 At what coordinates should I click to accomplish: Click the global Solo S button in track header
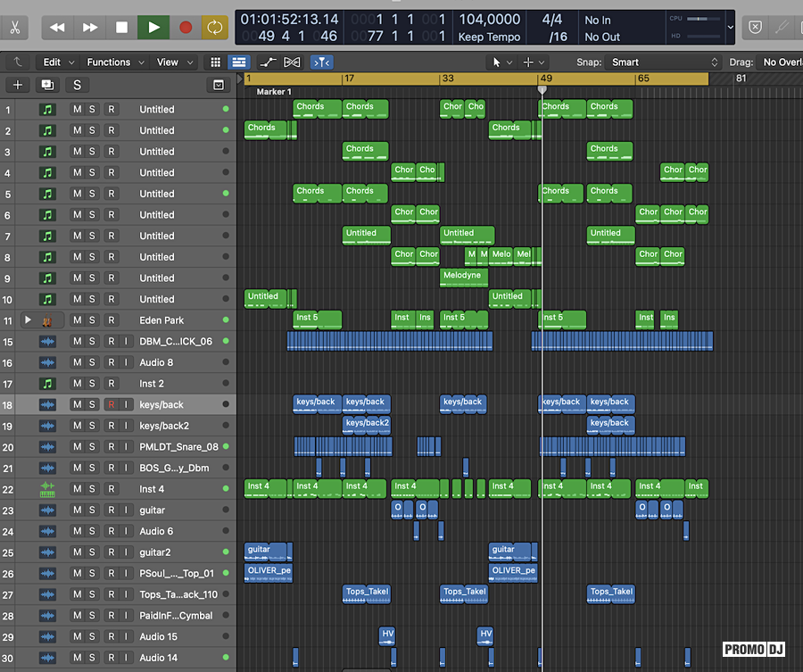[x=77, y=85]
